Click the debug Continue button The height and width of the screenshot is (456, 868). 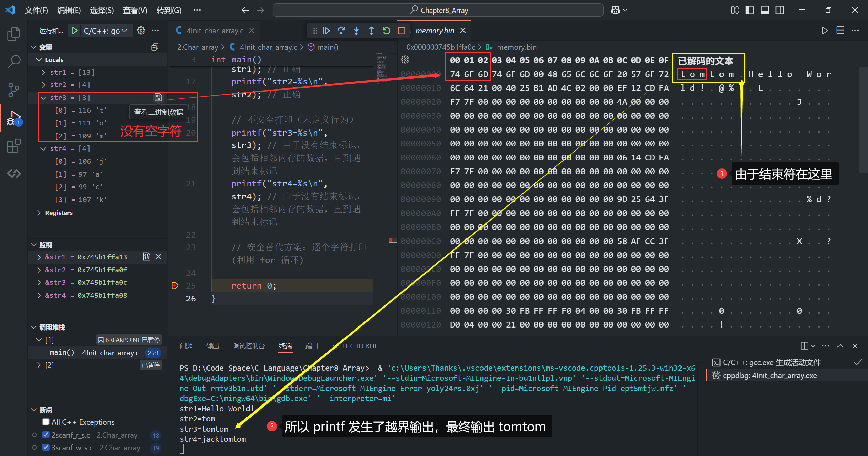pyautogui.click(x=326, y=31)
